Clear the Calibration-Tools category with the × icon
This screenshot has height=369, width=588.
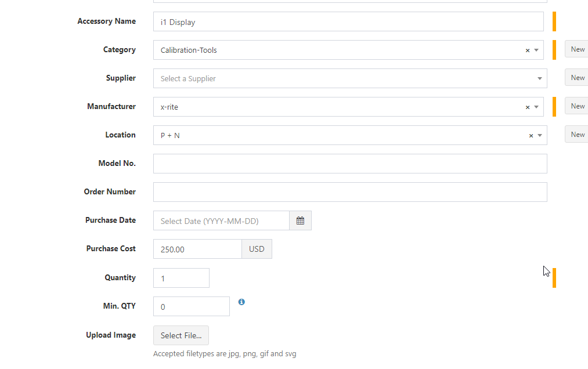click(x=527, y=50)
